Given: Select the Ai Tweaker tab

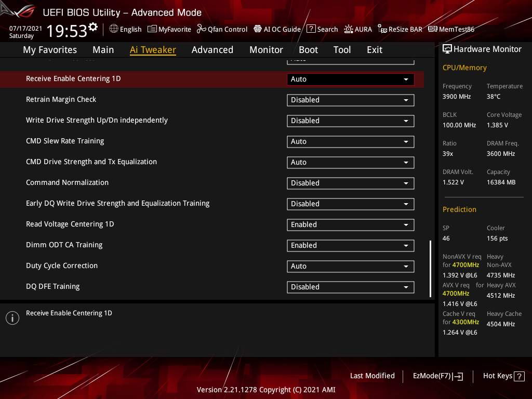Looking at the screenshot, I should (x=153, y=50).
